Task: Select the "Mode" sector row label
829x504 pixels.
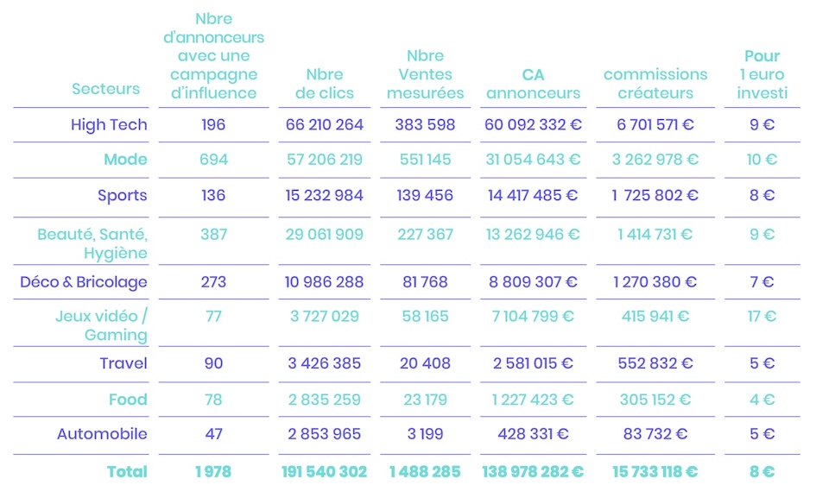Action: [x=125, y=160]
